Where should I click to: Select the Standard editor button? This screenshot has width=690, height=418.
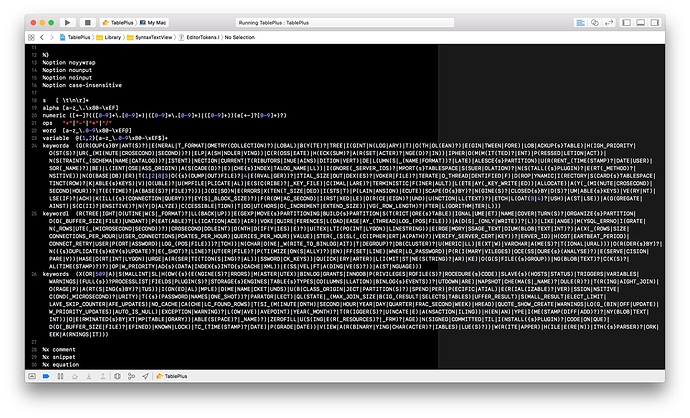[580, 22]
